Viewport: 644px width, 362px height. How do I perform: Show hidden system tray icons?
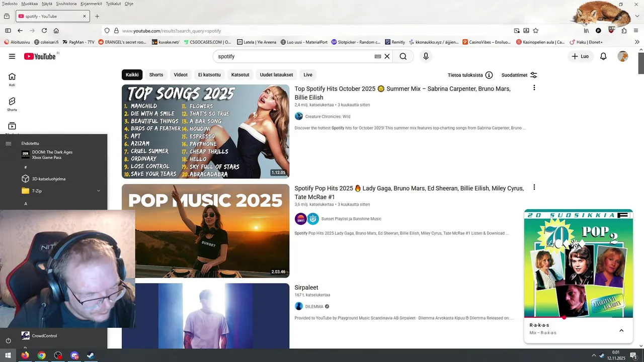tap(594, 355)
